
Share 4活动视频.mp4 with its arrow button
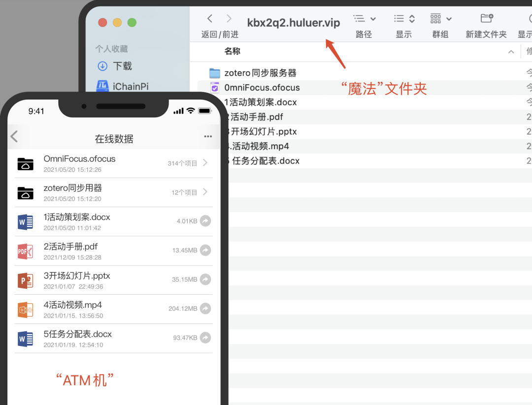point(205,309)
